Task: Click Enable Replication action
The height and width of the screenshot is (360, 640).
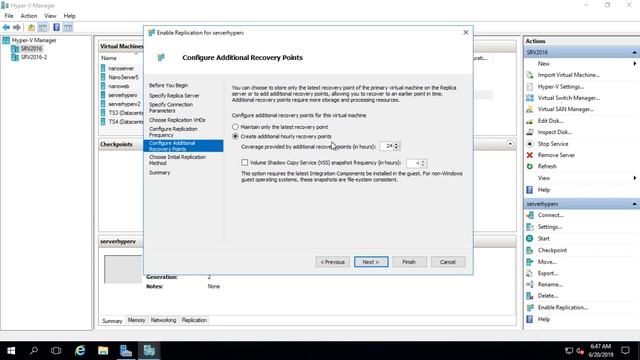Action: pos(562,308)
